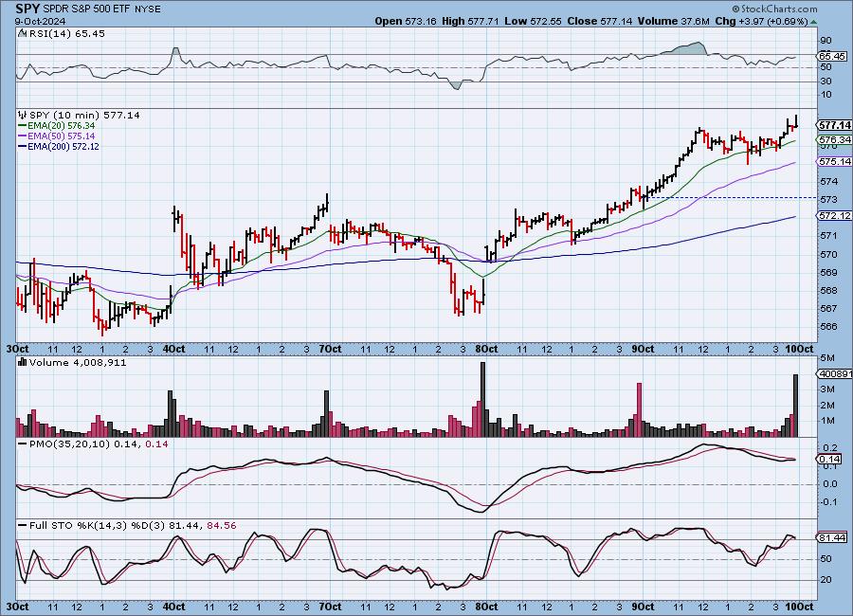The height and width of the screenshot is (616, 853).
Task: Click the SPY (10 min) 577.14 label
Action: point(84,115)
